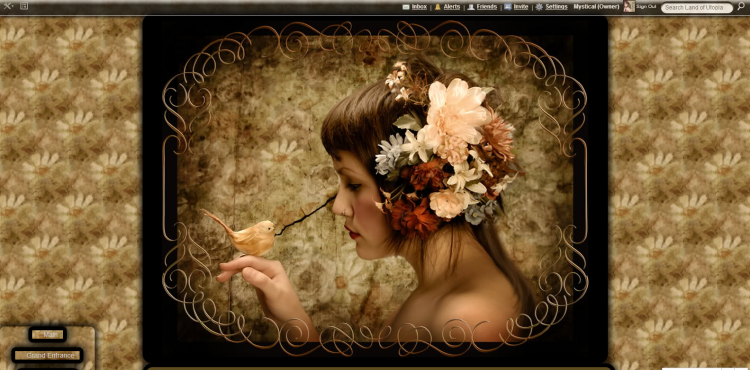Open the Settings link
This screenshot has width=750, height=370.
pyautogui.click(x=556, y=7)
